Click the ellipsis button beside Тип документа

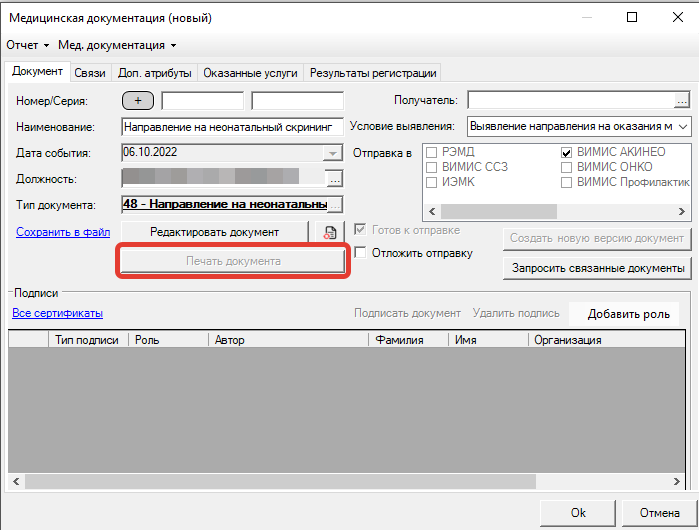[x=335, y=204]
